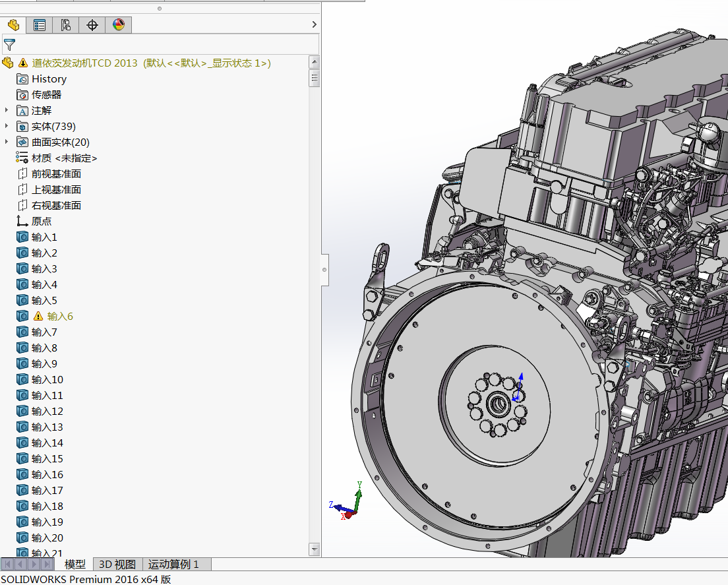Viewport: 728px width, 585px height.
Task: Select feature 输入10 in the tree
Action: [47, 379]
